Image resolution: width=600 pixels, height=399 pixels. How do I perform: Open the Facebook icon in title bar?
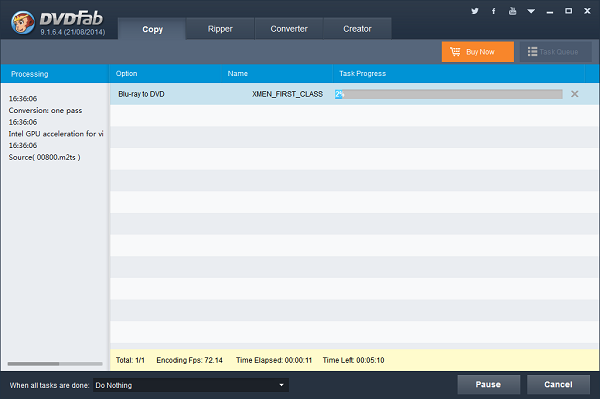coord(494,11)
